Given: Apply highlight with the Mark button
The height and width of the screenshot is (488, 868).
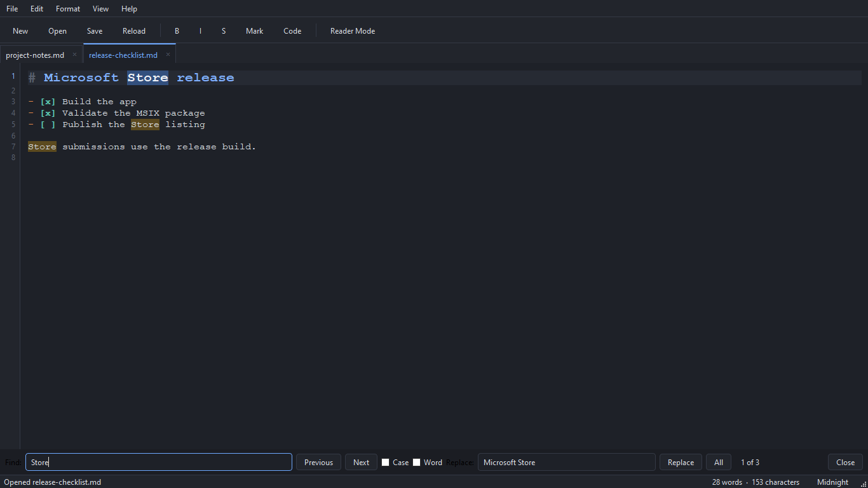Looking at the screenshot, I should [255, 31].
